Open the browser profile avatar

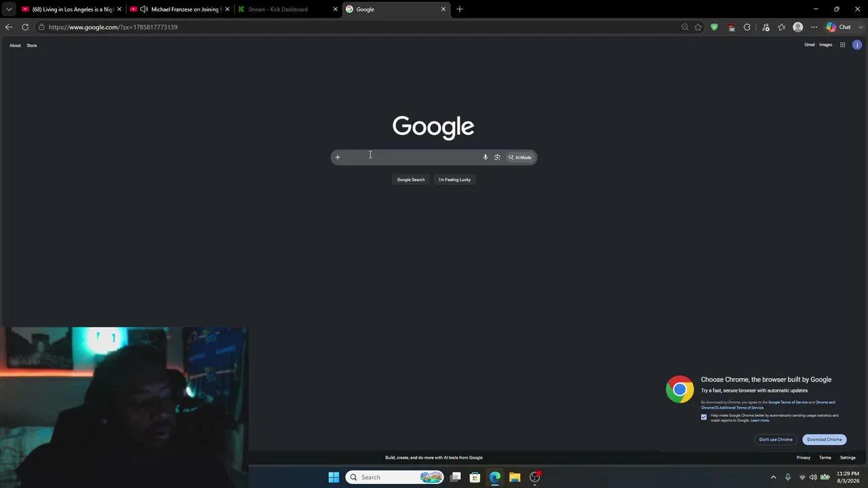[798, 27]
